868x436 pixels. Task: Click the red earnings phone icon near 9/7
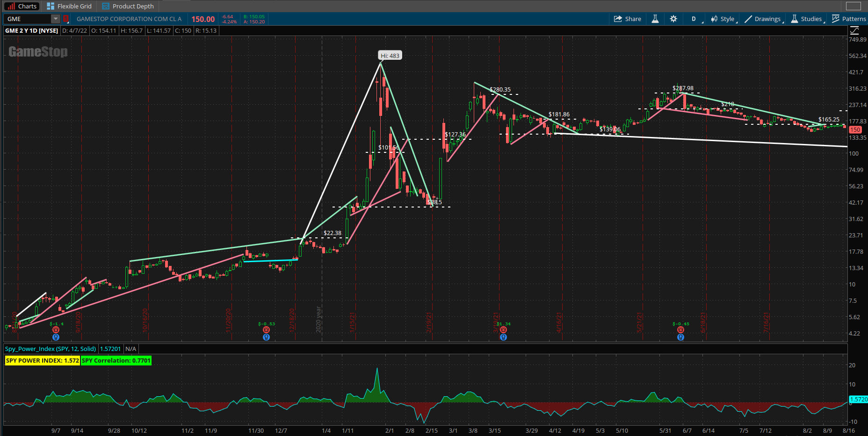coord(56,330)
